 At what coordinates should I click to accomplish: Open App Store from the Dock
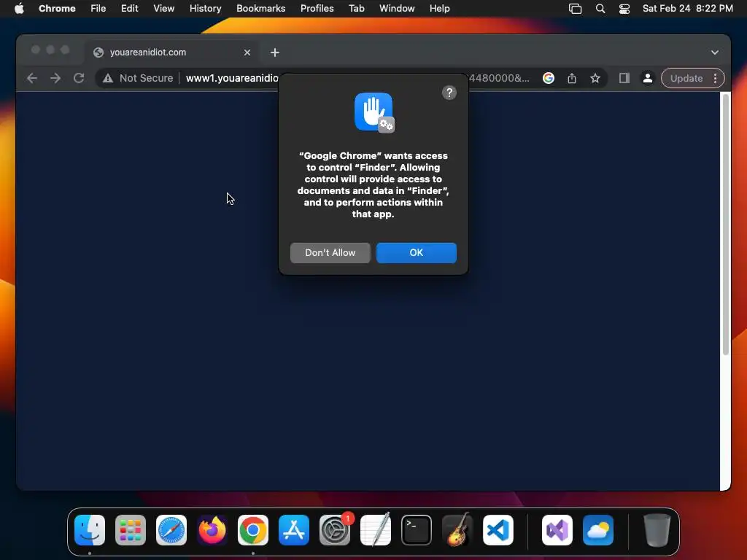point(294,530)
